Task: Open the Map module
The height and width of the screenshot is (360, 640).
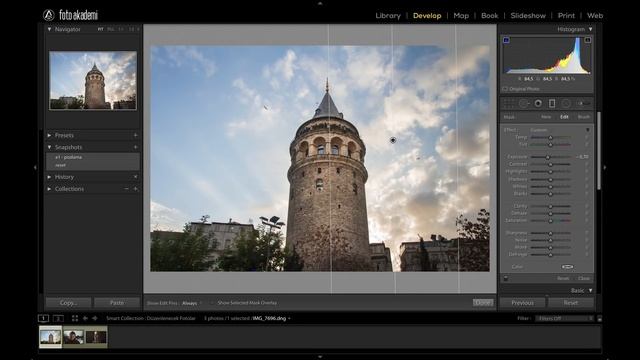Action: (x=461, y=16)
